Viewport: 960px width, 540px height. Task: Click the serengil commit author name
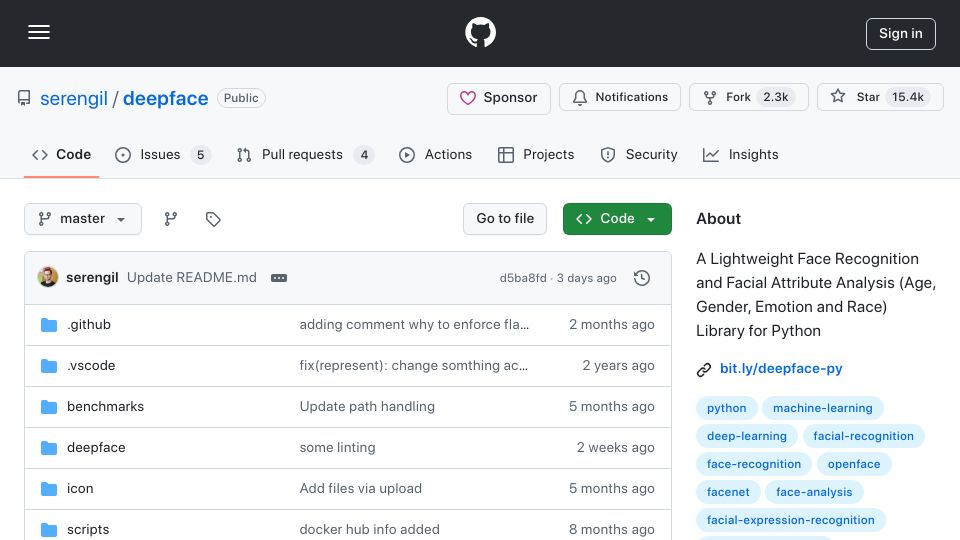point(92,277)
